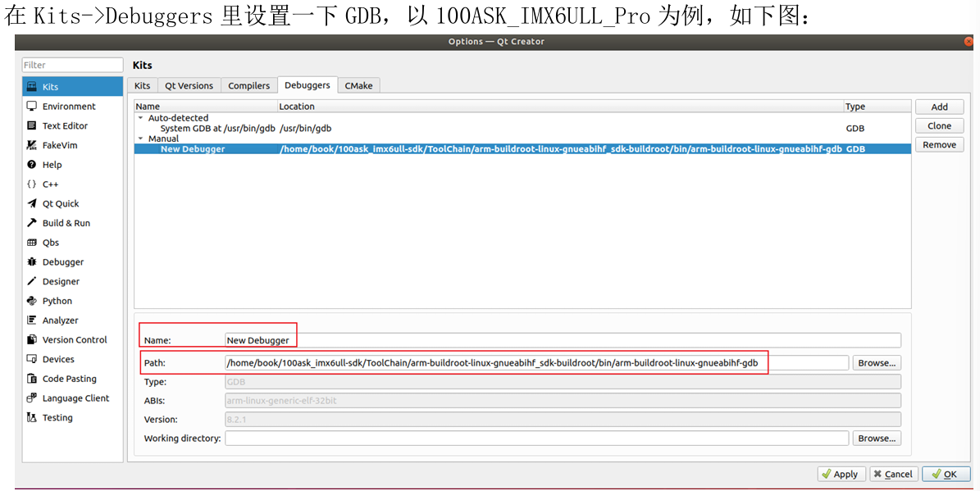Open the Version Control icon
Screen dimensions: 980x491
pyautogui.click(x=32, y=340)
